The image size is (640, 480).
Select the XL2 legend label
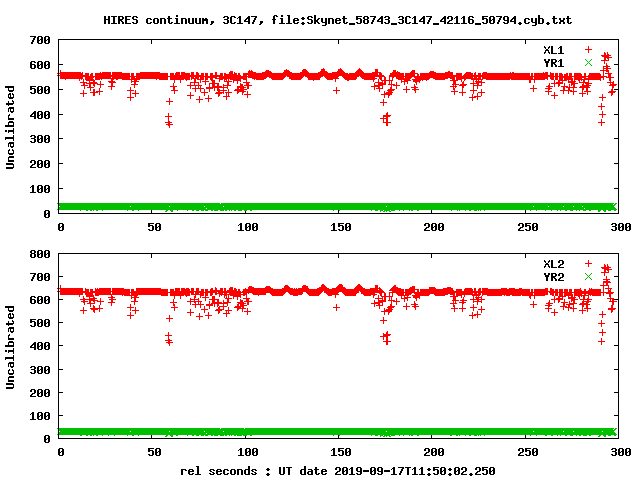click(x=553, y=264)
